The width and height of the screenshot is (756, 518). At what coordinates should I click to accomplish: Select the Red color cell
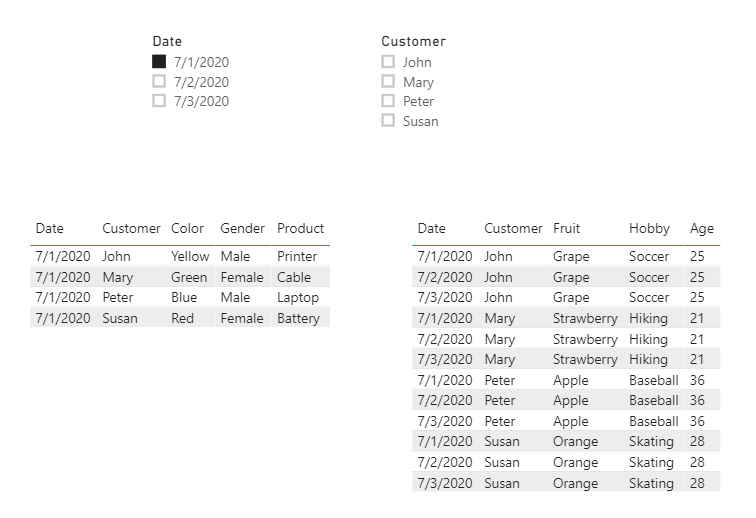[x=183, y=318]
